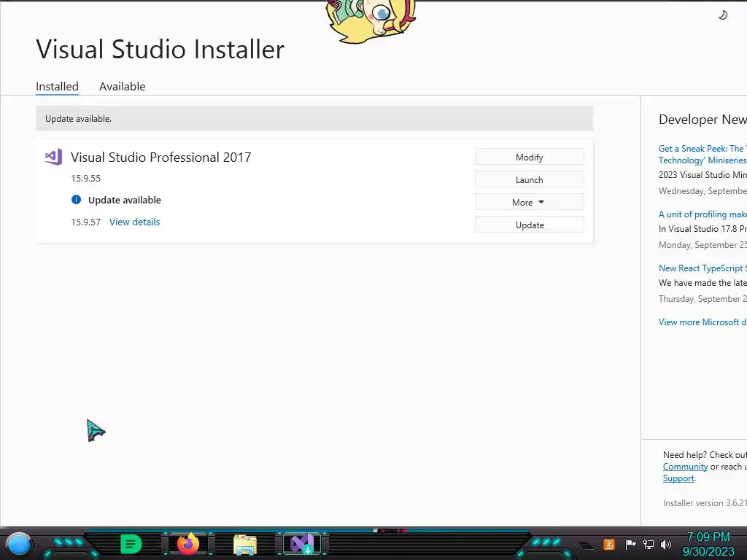Click 'Installer version 3.6.21' text
This screenshot has width=747, height=560.
click(705, 503)
